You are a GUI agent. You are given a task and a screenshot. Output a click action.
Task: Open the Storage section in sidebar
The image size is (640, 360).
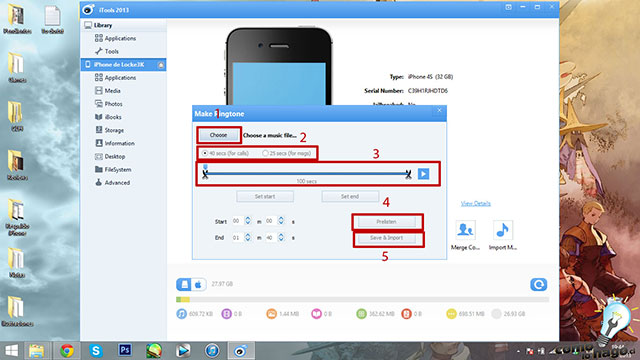pos(109,130)
